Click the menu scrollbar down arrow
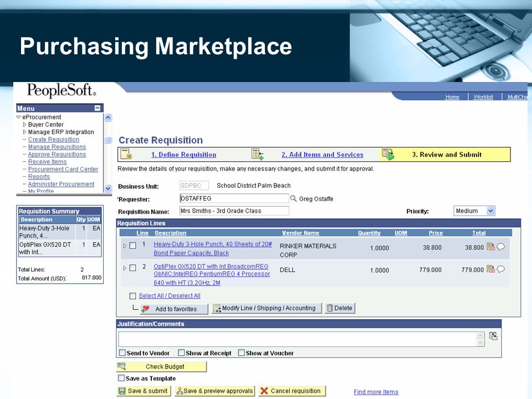The image size is (532, 399). click(x=108, y=188)
